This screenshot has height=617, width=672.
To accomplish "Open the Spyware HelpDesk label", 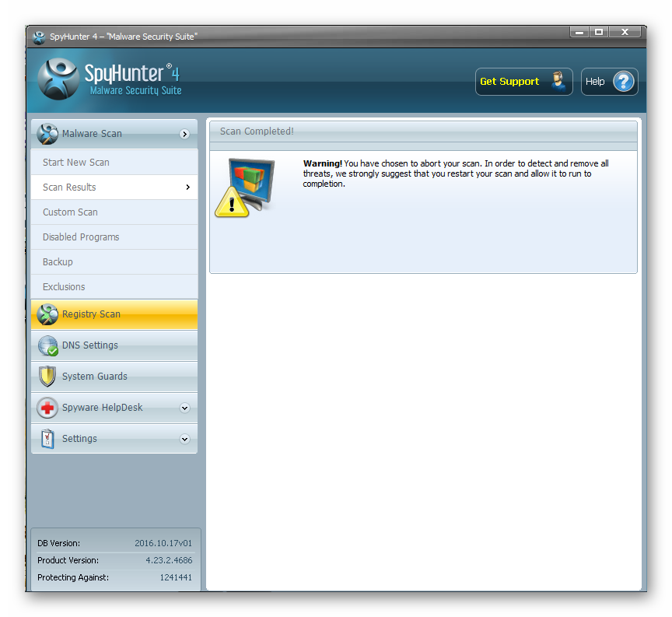I will click(x=103, y=408).
